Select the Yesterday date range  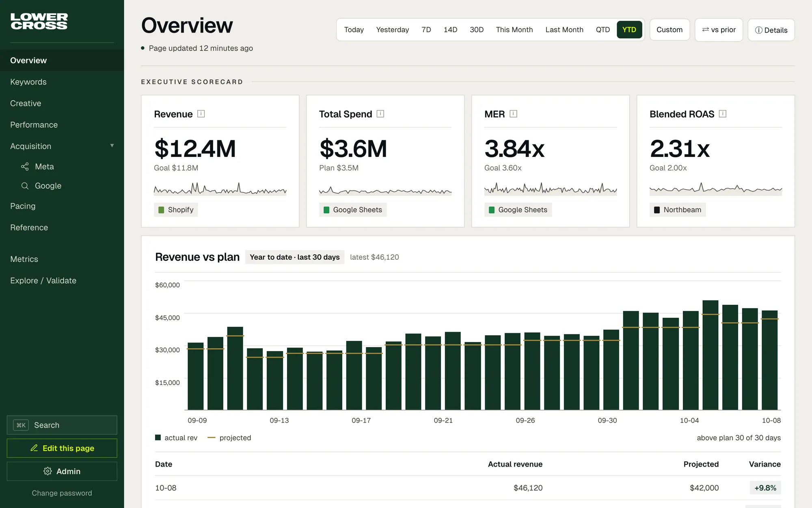(392, 30)
